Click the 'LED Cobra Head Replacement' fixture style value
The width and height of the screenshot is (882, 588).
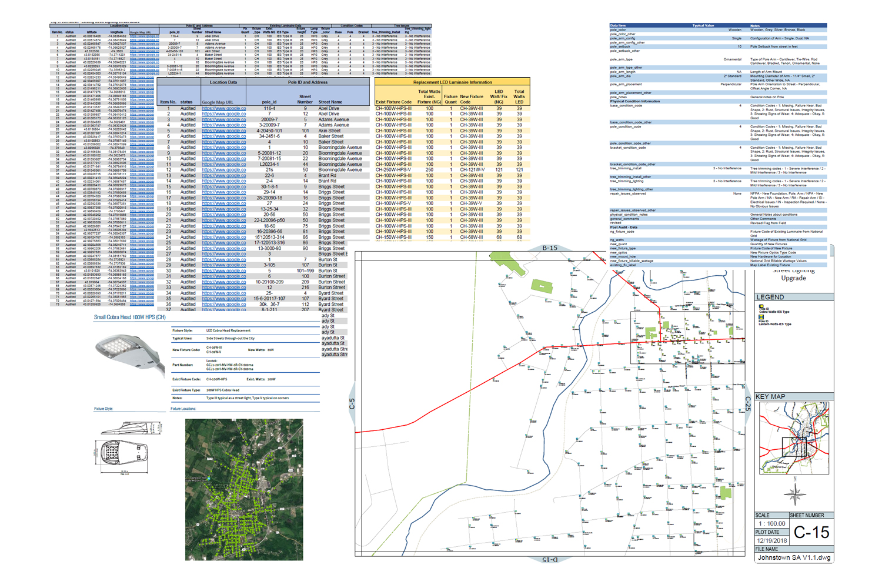(228, 330)
